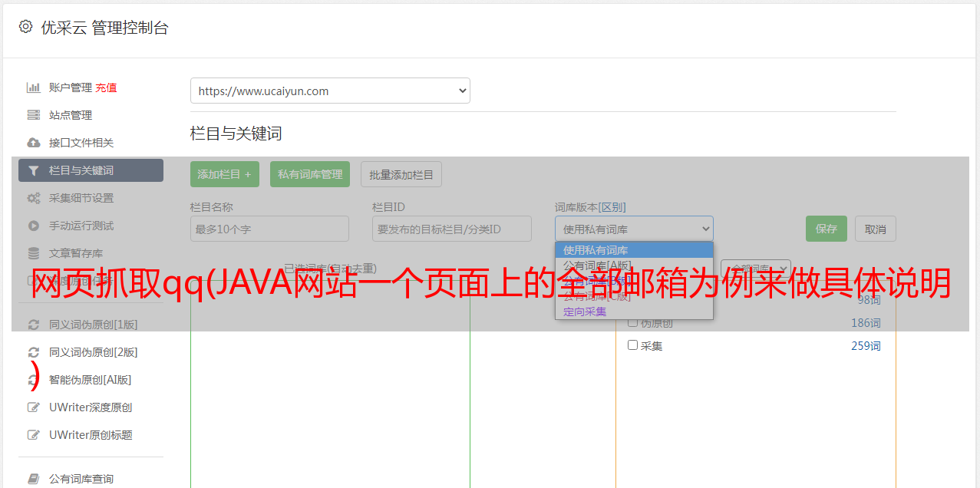Open UWriter原创标题 in the sidebar
The image size is (980, 488).
(91, 435)
